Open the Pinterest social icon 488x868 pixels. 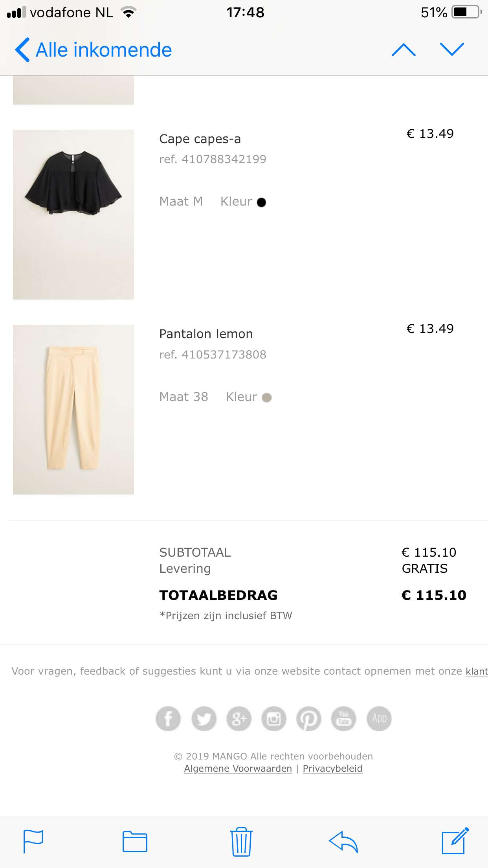click(309, 719)
